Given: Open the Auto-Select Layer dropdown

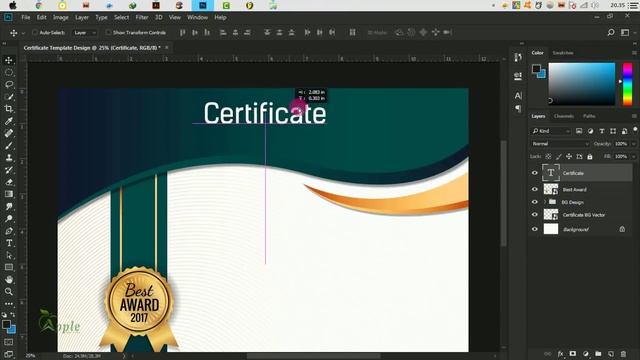Looking at the screenshot, I should 84,32.
